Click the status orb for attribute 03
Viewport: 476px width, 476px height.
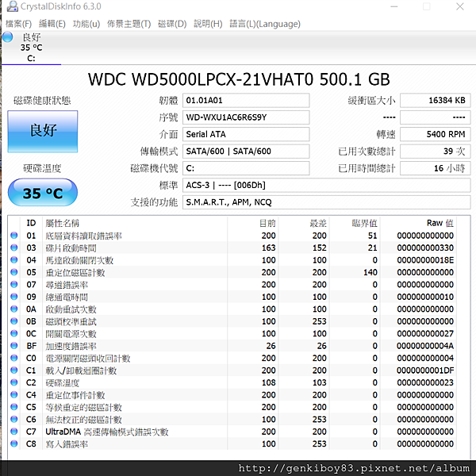tap(14, 248)
